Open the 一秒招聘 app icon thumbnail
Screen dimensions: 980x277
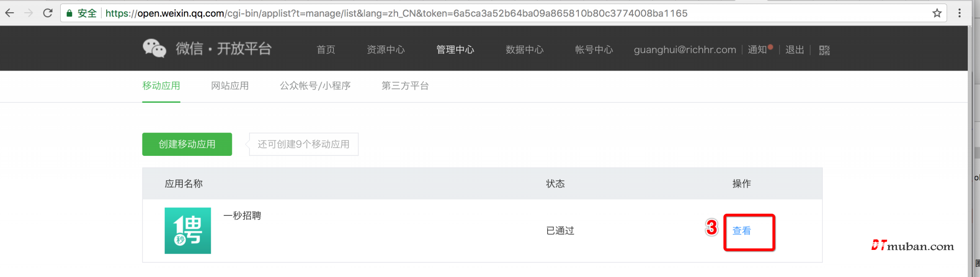(x=187, y=230)
